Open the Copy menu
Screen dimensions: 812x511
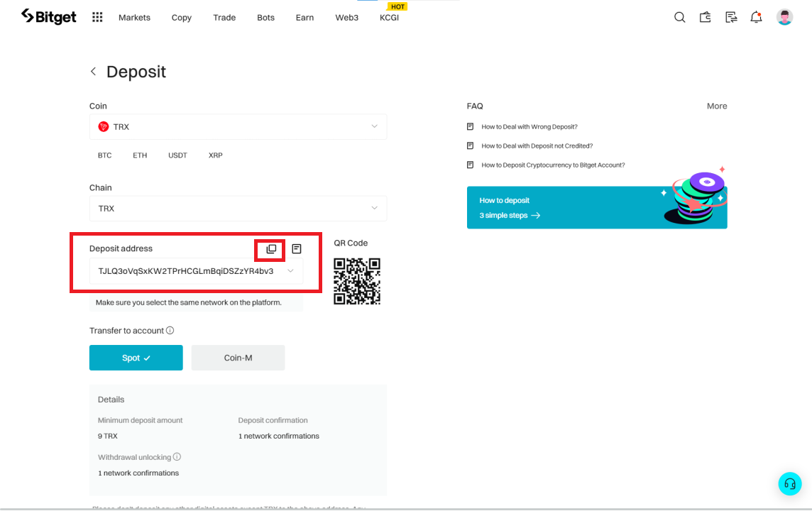[x=181, y=18]
